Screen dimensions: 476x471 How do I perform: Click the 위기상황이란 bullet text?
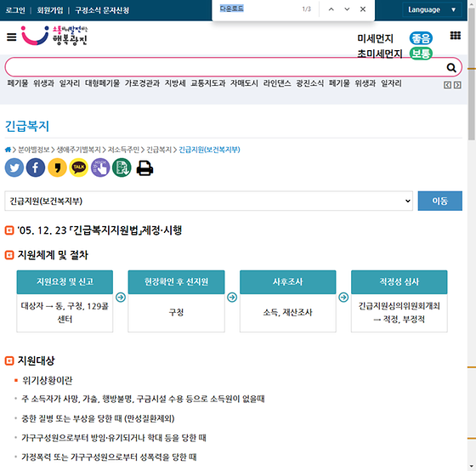(48, 380)
